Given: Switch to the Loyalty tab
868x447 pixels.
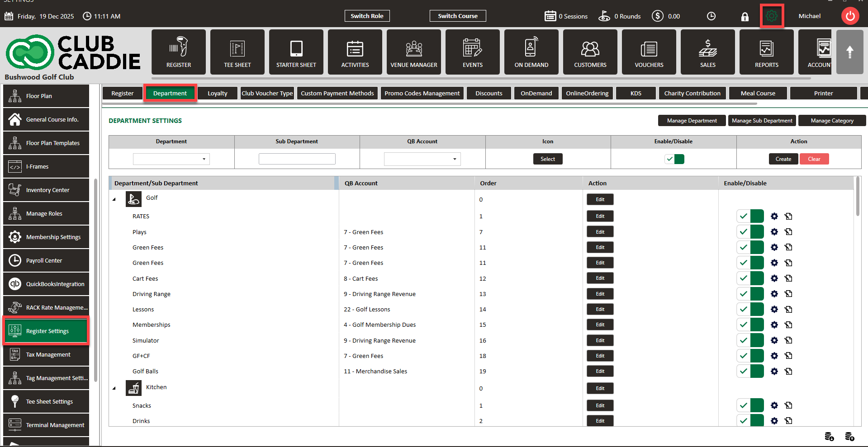Looking at the screenshot, I should point(217,94).
